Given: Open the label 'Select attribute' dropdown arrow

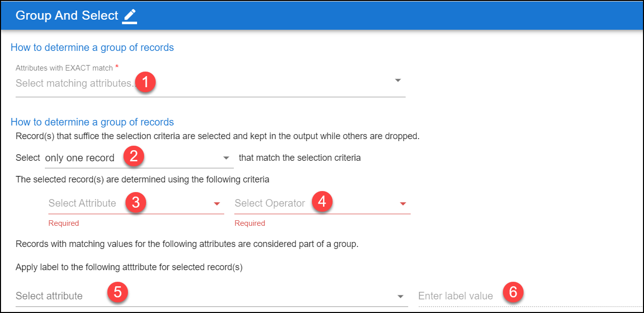Looking at the screenshot, I should pos(401,296).
